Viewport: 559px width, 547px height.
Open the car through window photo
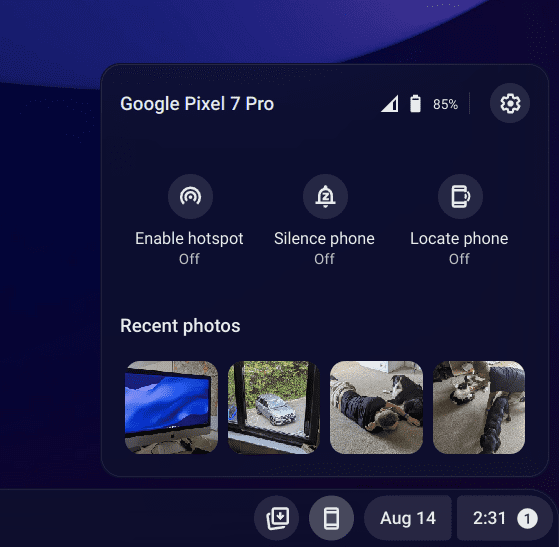(x=274, y=407)
